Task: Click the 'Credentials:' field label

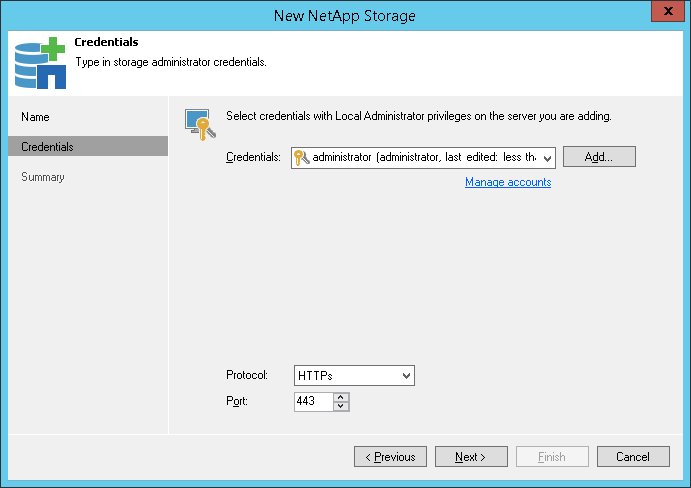Action: pos(253,157)
